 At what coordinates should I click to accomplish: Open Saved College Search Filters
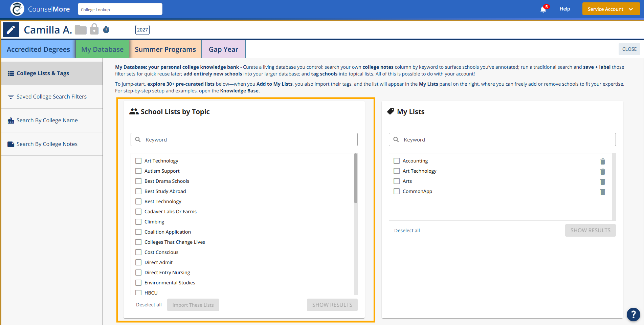[x=52, y=97]
